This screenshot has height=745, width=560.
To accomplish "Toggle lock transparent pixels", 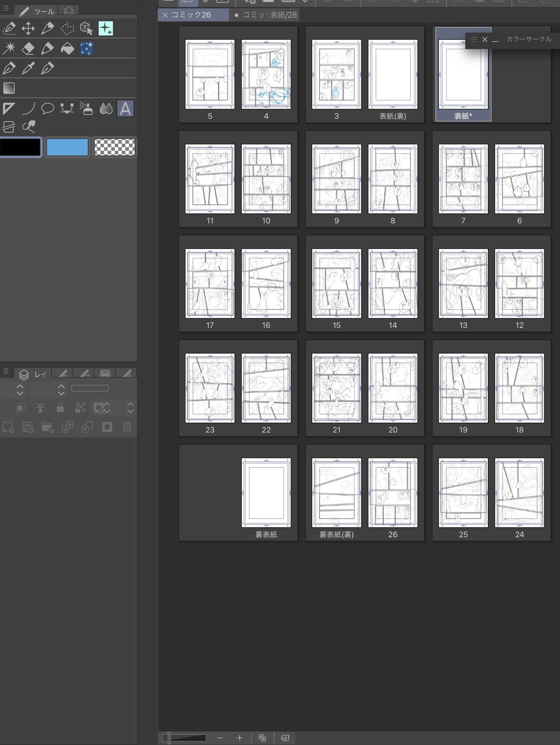I will tap(80, 408).
